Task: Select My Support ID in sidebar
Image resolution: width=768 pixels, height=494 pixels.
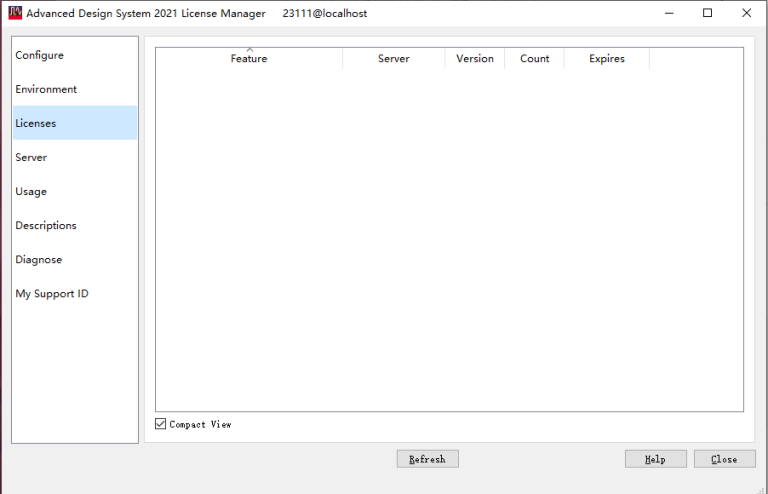Action: [x=52, y=293]
